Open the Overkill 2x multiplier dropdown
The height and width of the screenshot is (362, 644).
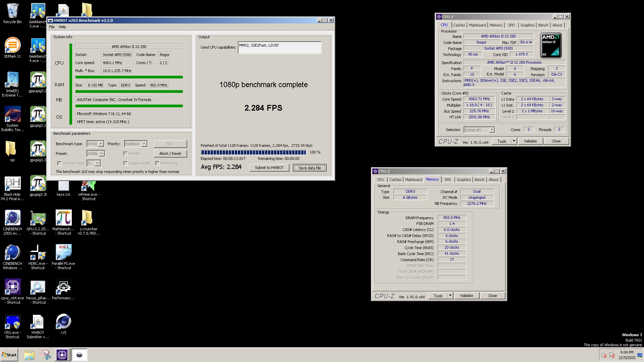click(x=94, y=163)
